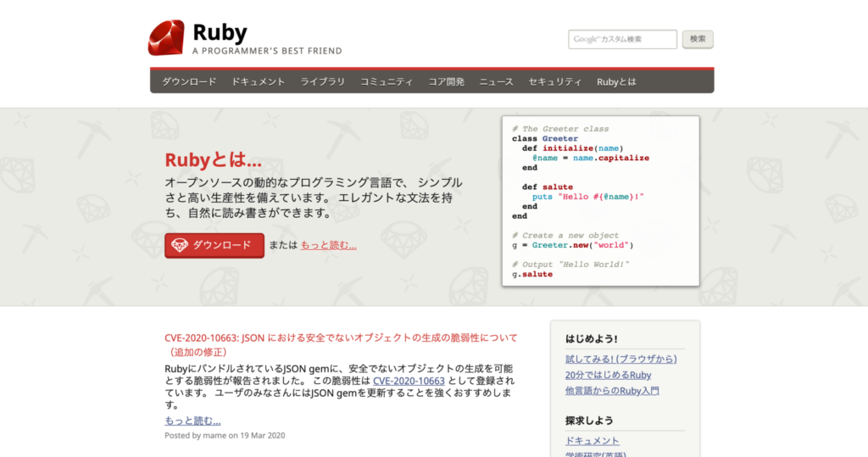Click the red ダウンロード button

[214, 245]
